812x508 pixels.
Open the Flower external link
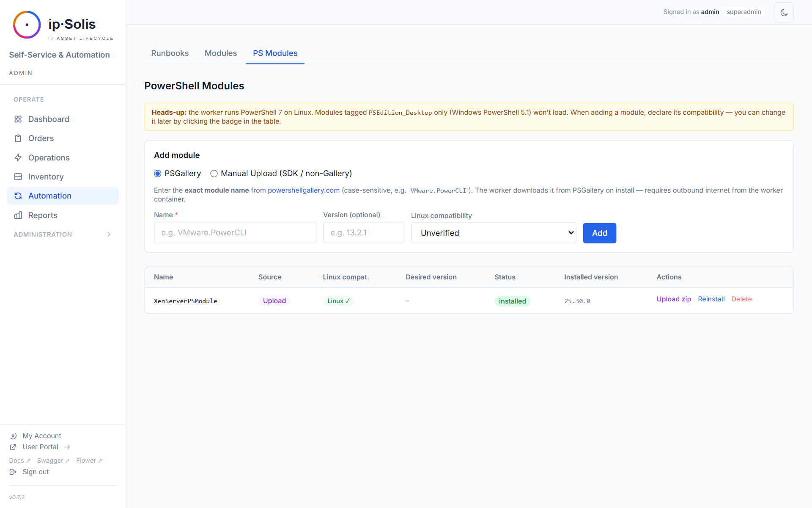point(89,461)
